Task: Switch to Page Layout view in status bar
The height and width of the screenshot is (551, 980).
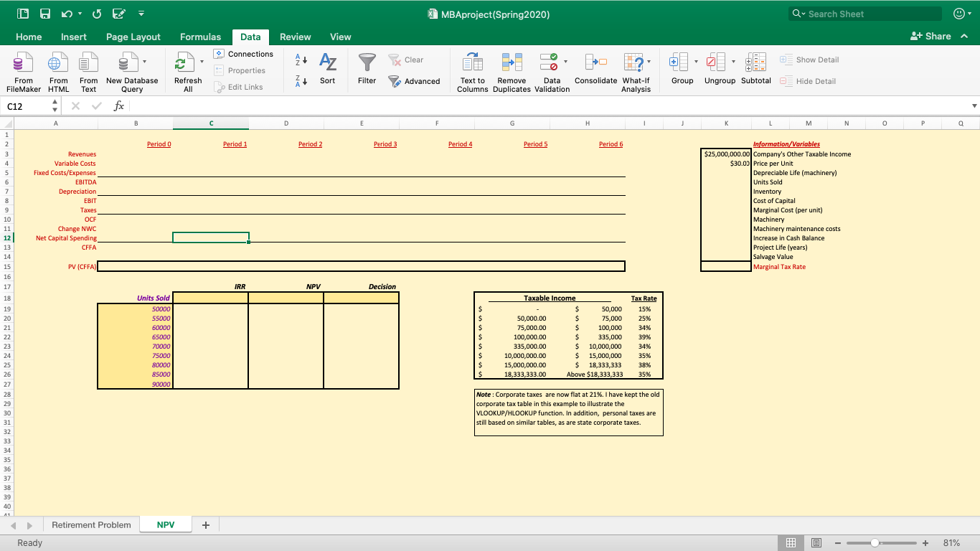Action: click(x=816, y=543)
